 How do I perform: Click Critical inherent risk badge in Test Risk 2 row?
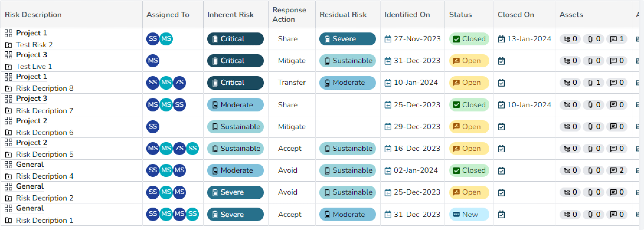[235, 39]
